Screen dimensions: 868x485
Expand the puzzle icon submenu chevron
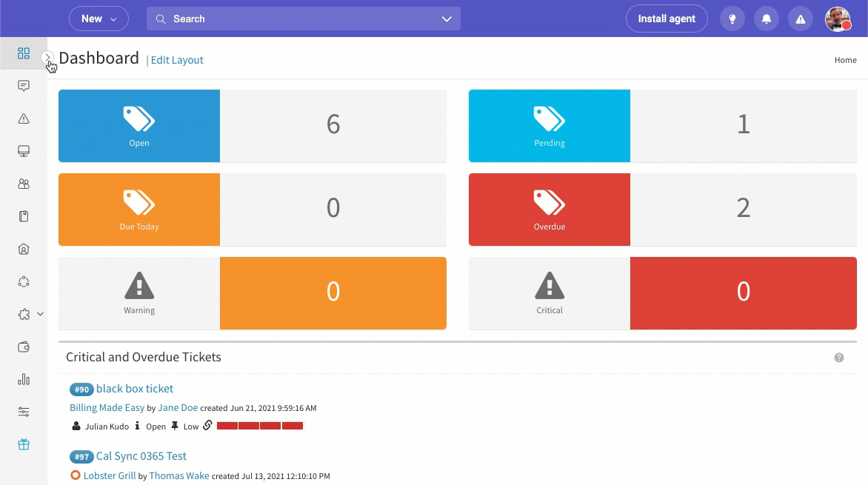pos(41,314)
